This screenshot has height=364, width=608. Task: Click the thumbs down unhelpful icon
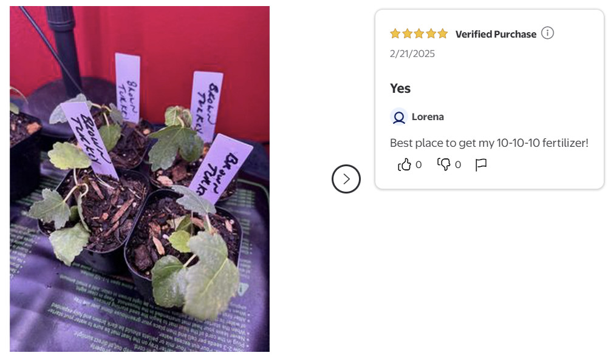point(444,164)
